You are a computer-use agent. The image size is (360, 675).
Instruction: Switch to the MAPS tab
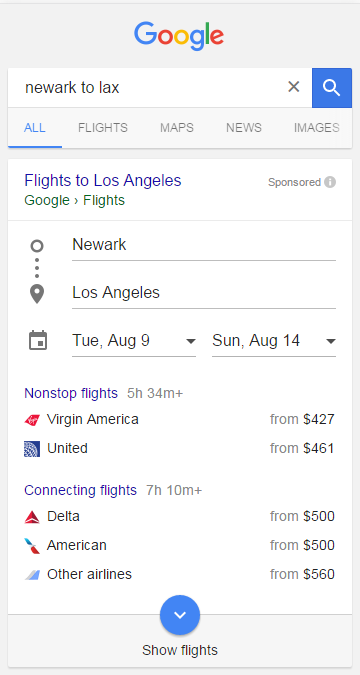177,128
